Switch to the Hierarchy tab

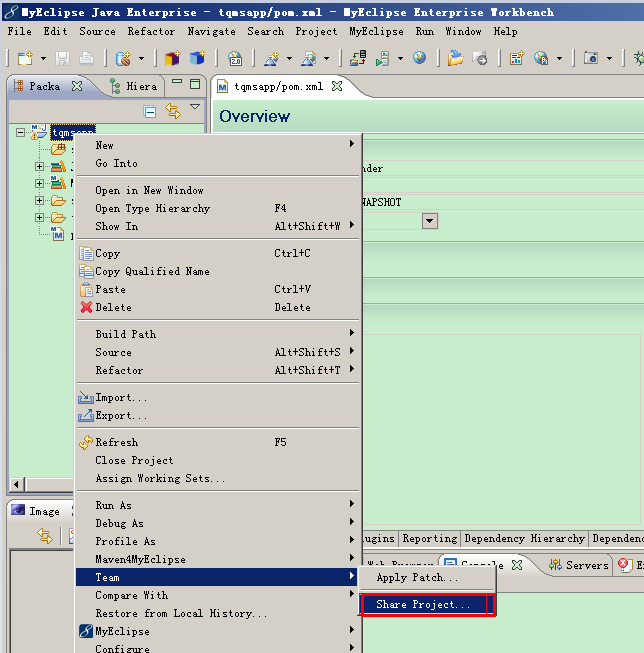[133, 86]
